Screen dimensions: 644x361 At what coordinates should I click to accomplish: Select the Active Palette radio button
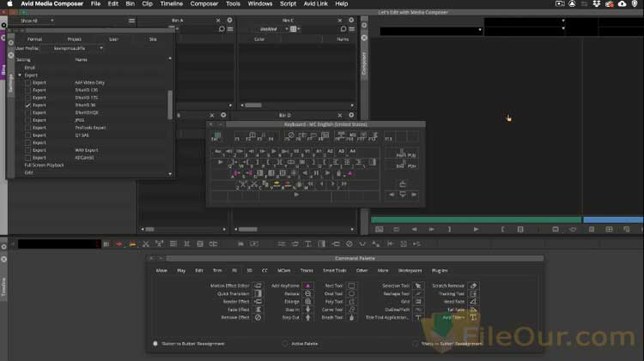(285, 343)
